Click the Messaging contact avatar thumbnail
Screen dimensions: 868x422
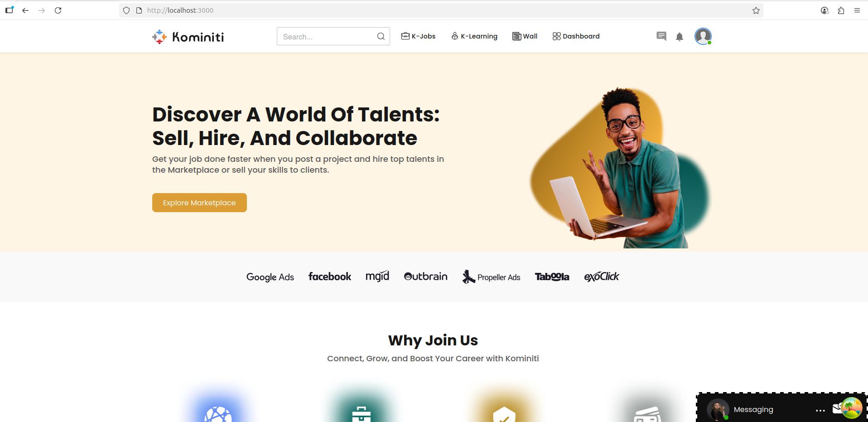coord(718,410)
